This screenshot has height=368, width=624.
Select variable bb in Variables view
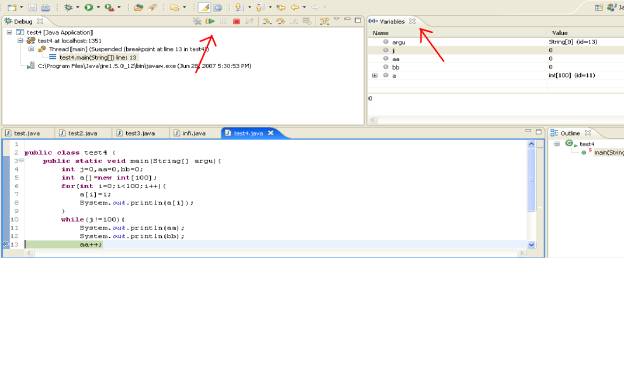(396, 67)
